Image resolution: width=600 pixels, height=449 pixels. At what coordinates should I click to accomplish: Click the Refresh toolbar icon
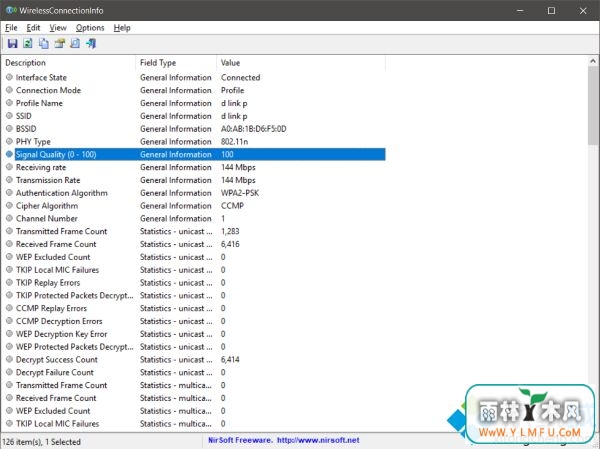click(28, 43)
